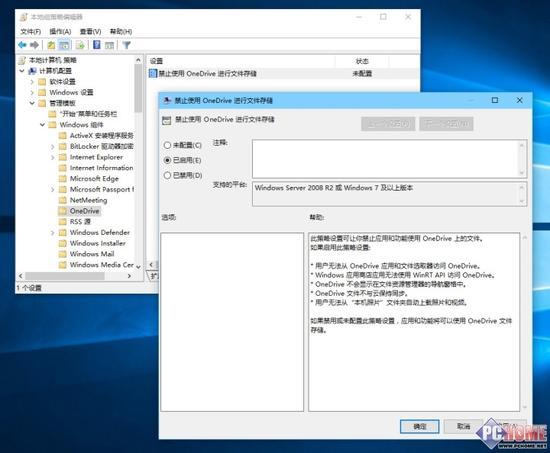Click the 未配置 status cell
The height and width of the screenshot is (453, 550).
click(x=362, y=73)
